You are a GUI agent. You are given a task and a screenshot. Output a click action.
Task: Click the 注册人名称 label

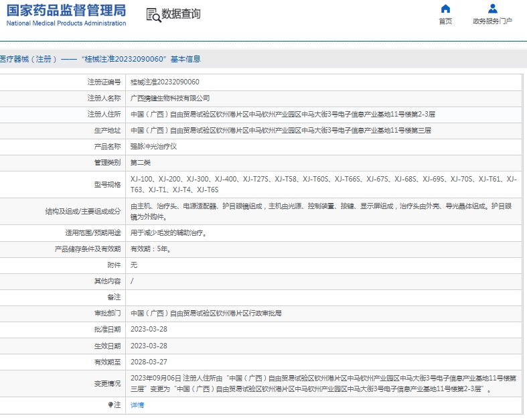pos(104,98)
